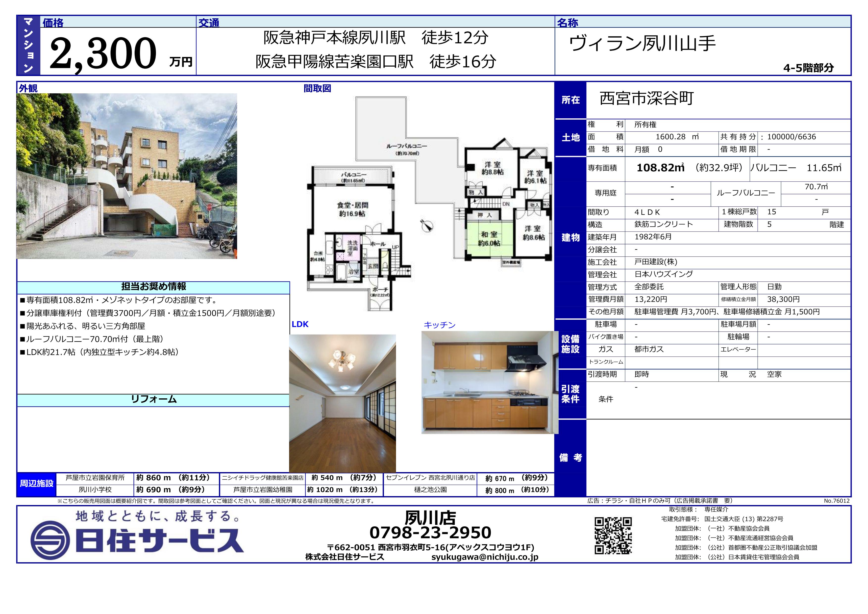Click the phone number 0798-23-2950
Screen dimensions: 868x614
(x=430, y=532)
